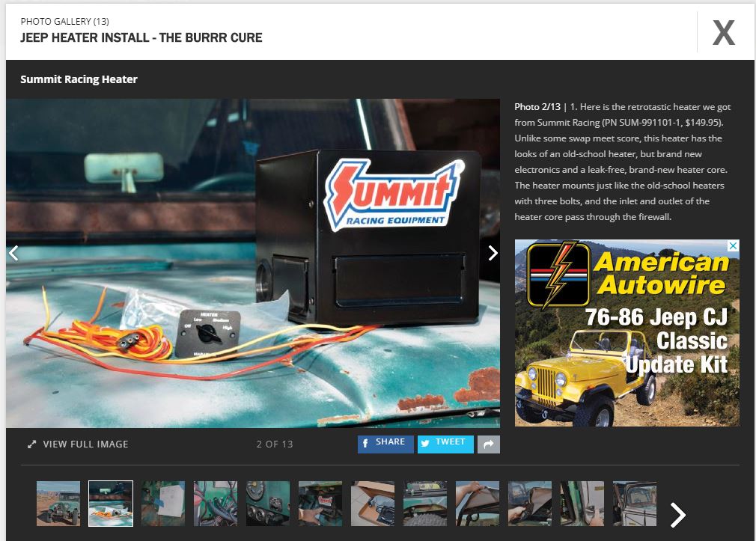The height and width of the screenshot is (541, 756).
Task: Open the American Autowire Jeep CJ ad
Action: 627,333
